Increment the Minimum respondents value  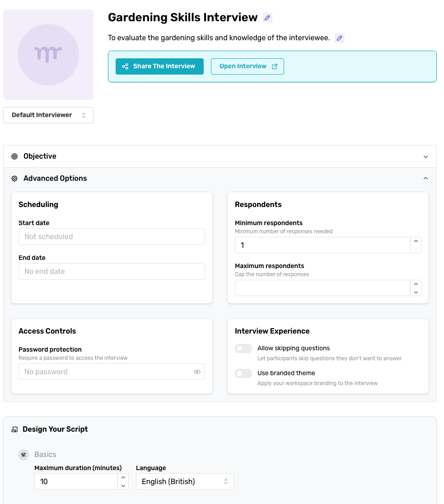click(416, 242)
